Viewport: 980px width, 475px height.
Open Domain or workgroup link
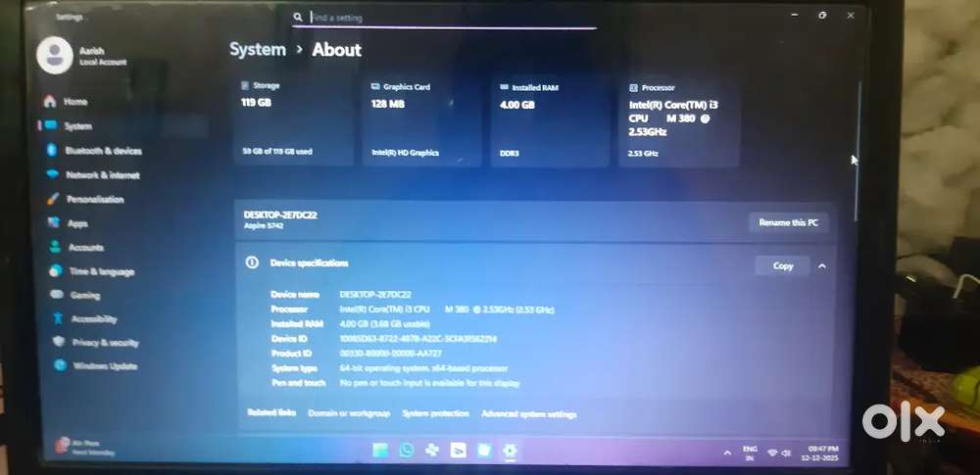(x=349, y=413)
